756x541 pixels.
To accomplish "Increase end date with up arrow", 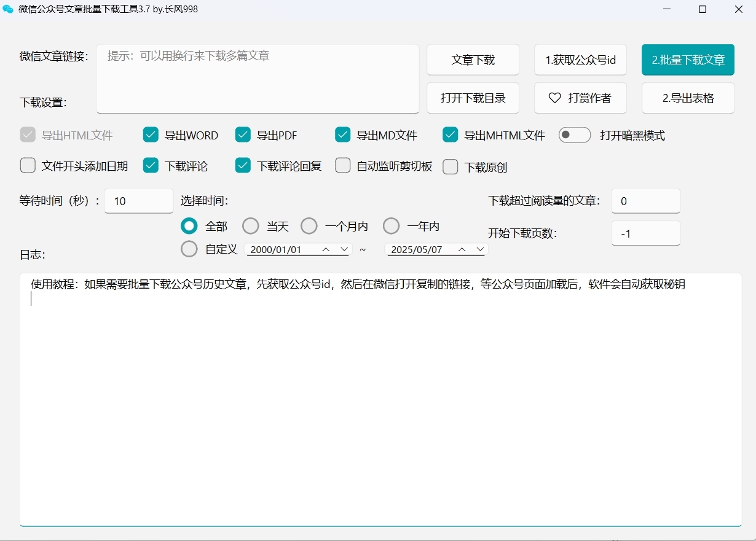I will pos(462,249).
